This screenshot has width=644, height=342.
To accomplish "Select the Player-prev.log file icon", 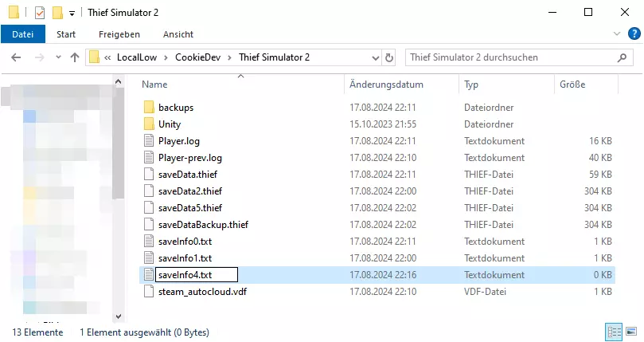I will click(x=149, y=158).
